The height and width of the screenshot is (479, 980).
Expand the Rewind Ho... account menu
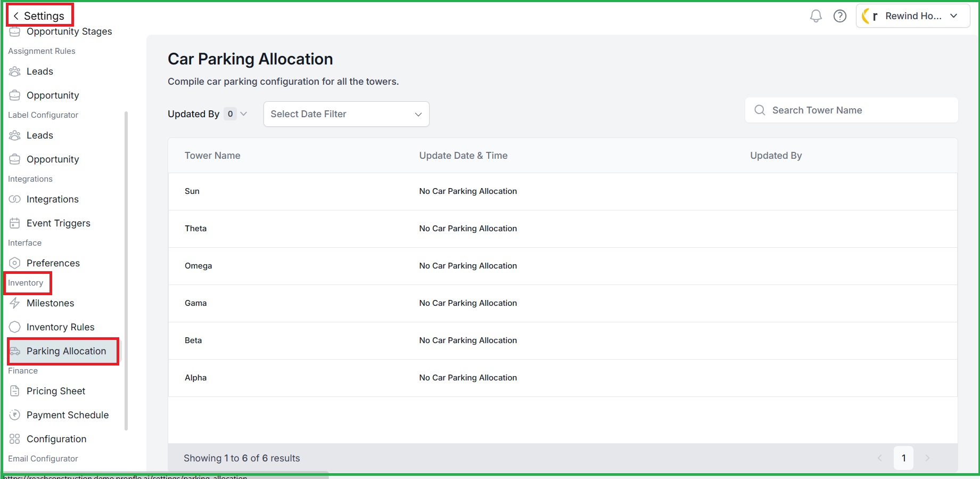912,16
